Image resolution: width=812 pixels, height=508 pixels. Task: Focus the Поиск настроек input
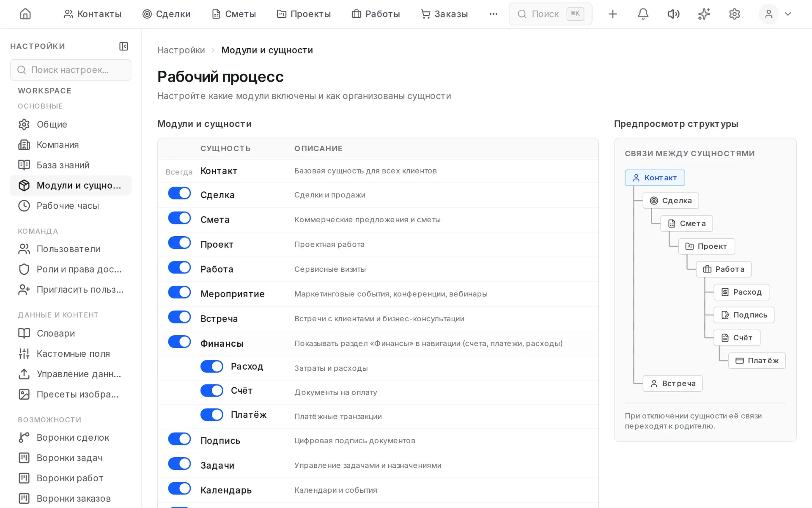point(71,70)
